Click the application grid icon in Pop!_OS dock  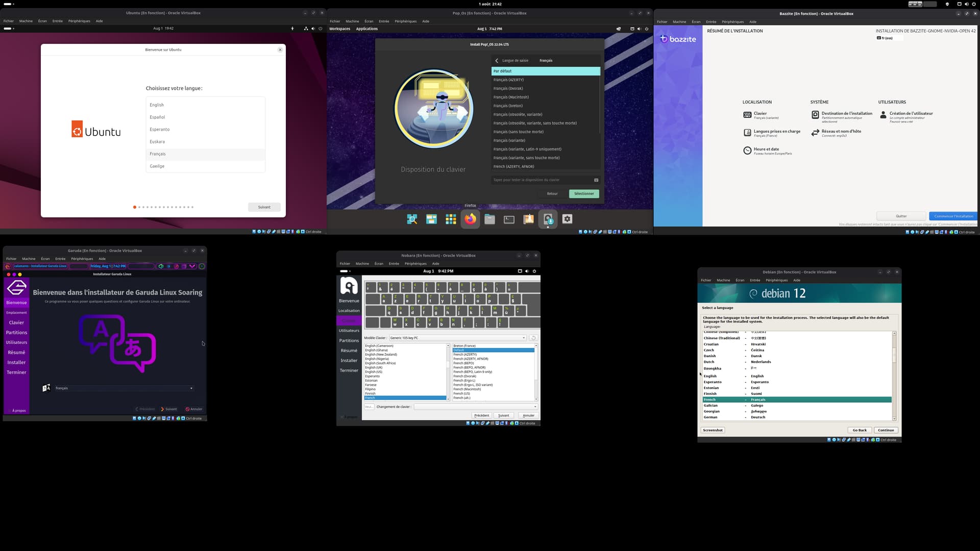point(451,219)
